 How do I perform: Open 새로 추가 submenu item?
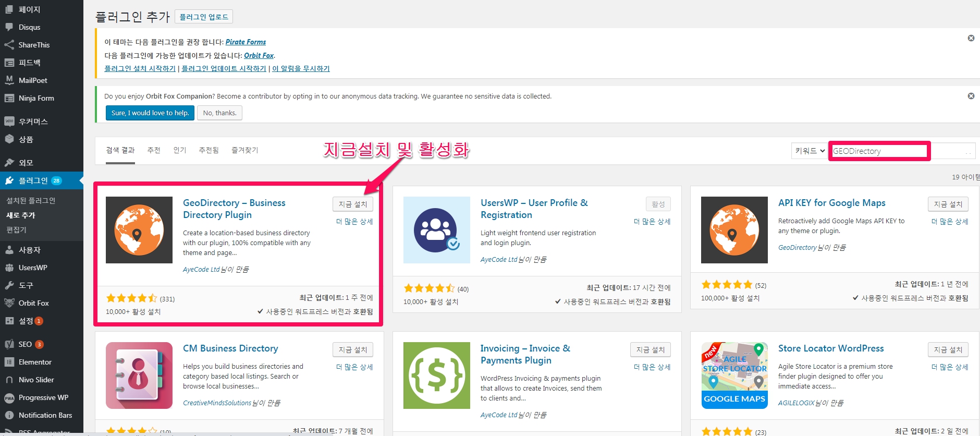pyautogui.click(x=21, y=215)
